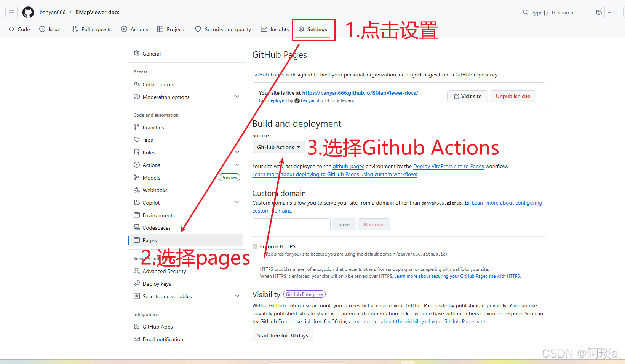Click Learn more about Pages visibility link
The height and width of the screenshot is (364, 625).
coord(419,322)
